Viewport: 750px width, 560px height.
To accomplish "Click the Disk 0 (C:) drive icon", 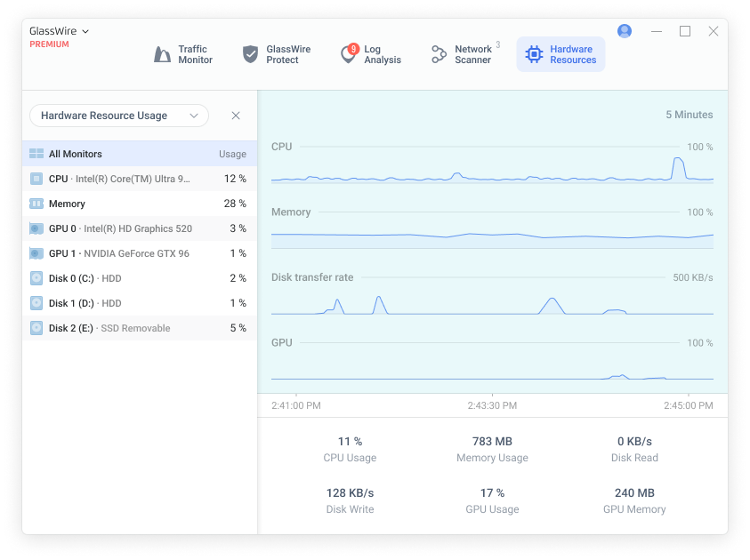I will point(36,278).
